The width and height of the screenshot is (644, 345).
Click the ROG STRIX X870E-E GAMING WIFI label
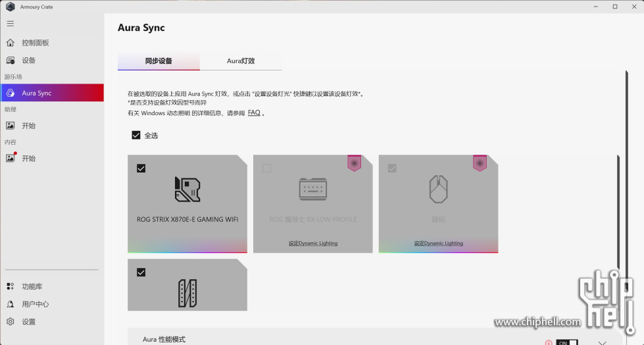click(187, 219)
